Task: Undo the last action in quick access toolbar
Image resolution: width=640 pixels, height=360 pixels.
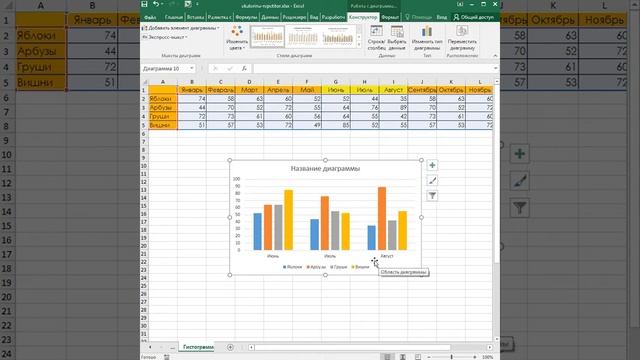Action: tap(156, 4)
